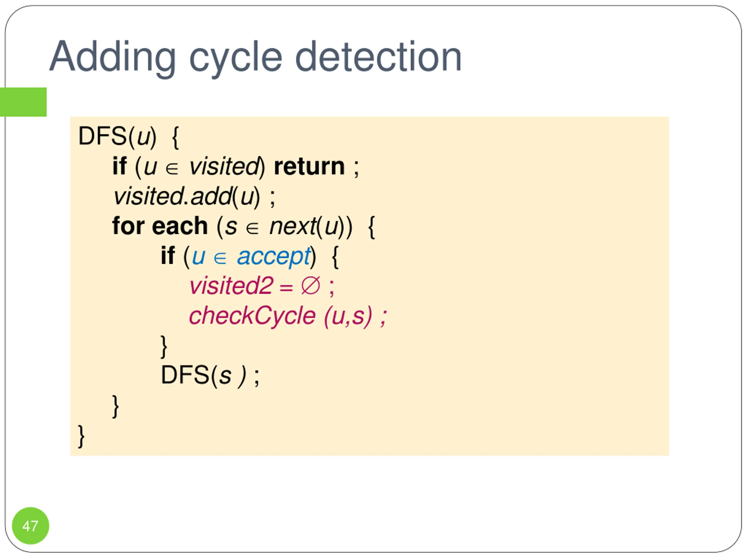Click the recursive 'DFS(s)' call
This screenshot has width=747, height=560.
click(204, 376)
